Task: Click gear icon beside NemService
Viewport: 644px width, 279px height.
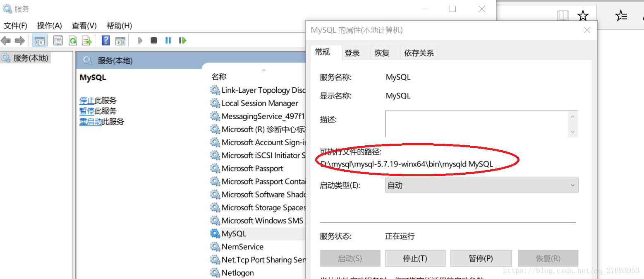Action: [215, 246]
